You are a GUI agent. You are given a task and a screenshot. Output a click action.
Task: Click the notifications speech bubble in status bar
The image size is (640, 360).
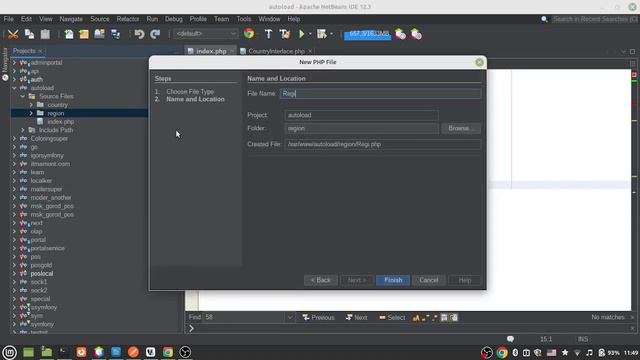click(x=510, y=339)
